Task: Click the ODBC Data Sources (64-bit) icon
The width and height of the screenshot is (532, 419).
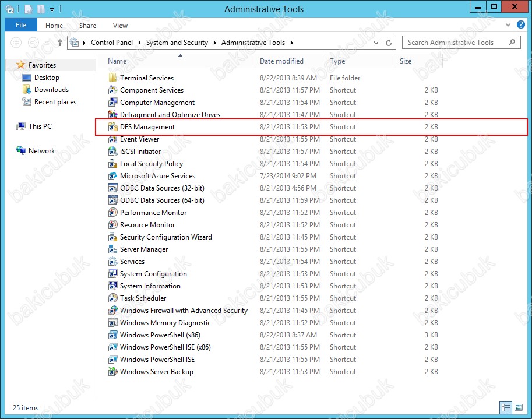Action: point(112,200)
